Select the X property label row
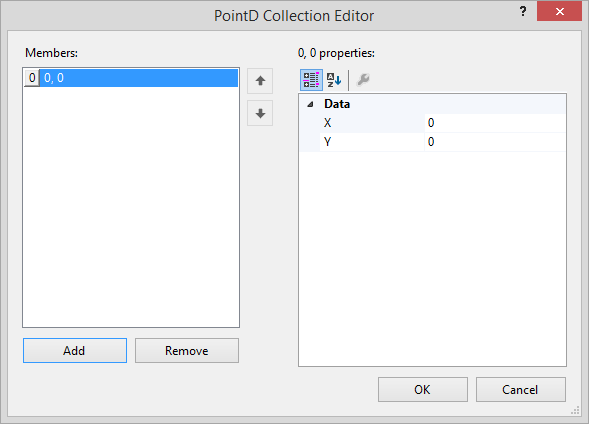This screenshot has width=589, height=424. point(372,123)
